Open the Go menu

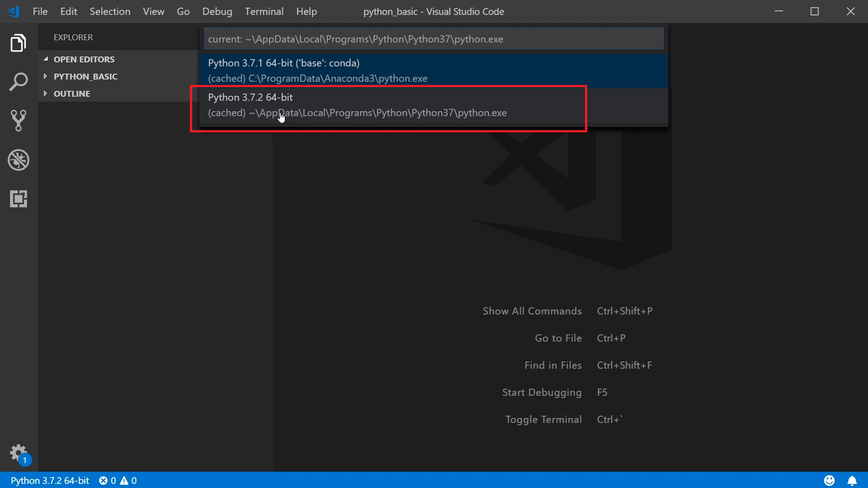[183, 11]
